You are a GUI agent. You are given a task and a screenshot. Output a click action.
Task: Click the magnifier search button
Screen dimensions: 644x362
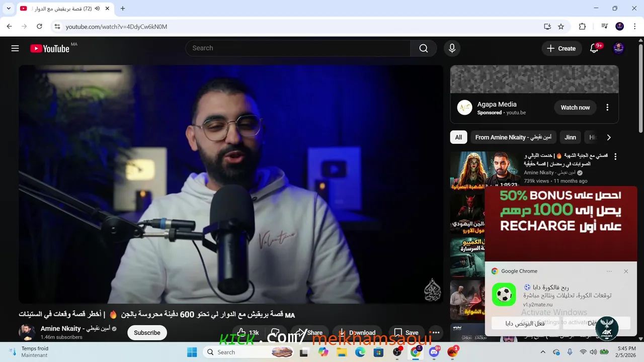coord(424,48)
